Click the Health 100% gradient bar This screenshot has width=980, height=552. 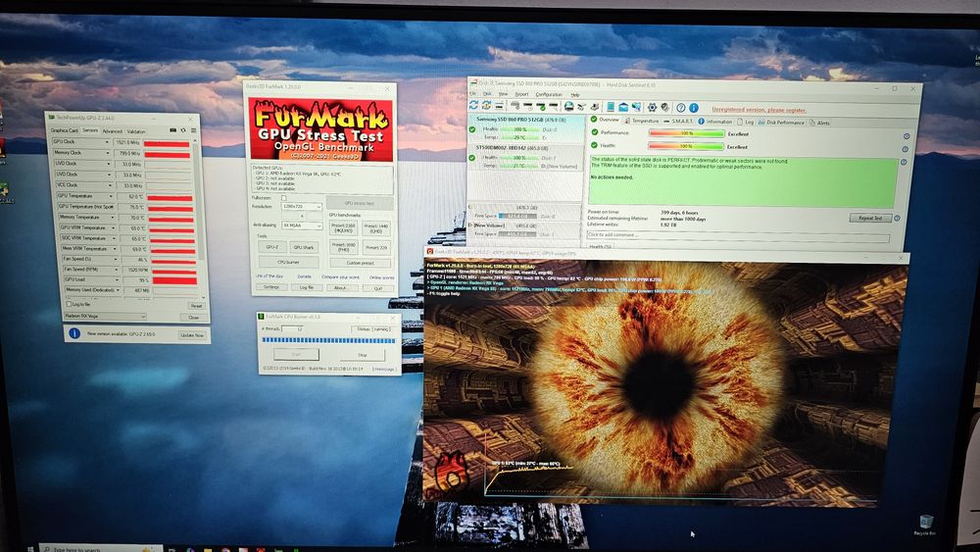pyautogui.click(x=686, y=146)
